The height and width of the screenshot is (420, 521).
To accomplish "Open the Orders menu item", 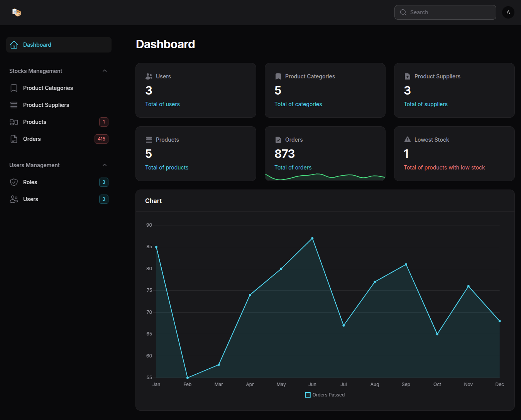I will (32, 139).
